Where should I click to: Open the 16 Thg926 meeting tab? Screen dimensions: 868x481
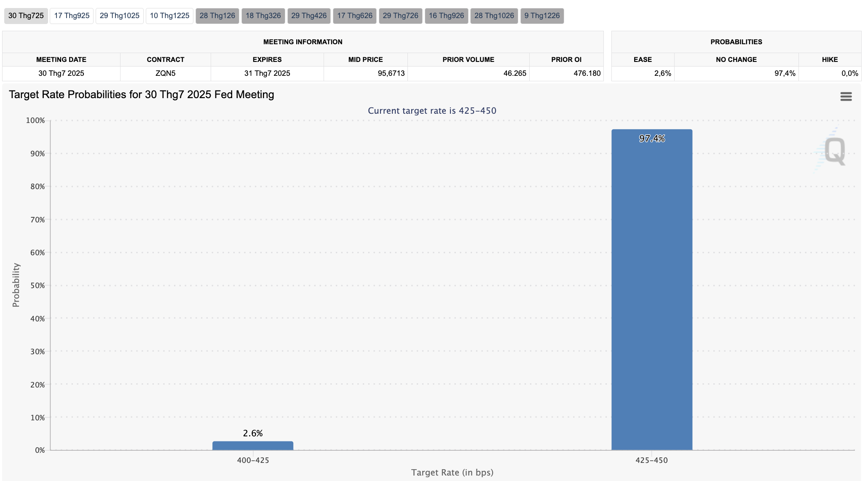(446, 16)
